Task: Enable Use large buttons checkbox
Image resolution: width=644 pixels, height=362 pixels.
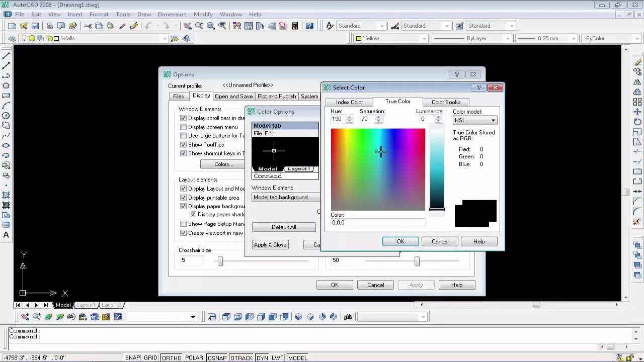Action: coord(183,136)
